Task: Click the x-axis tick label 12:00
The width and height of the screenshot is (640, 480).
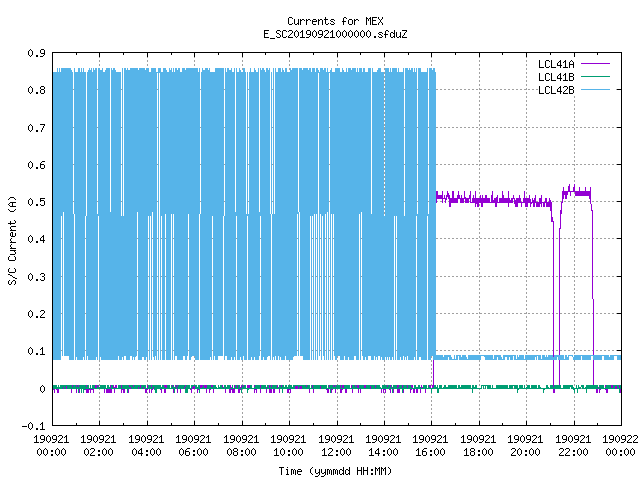Action: 336,452
